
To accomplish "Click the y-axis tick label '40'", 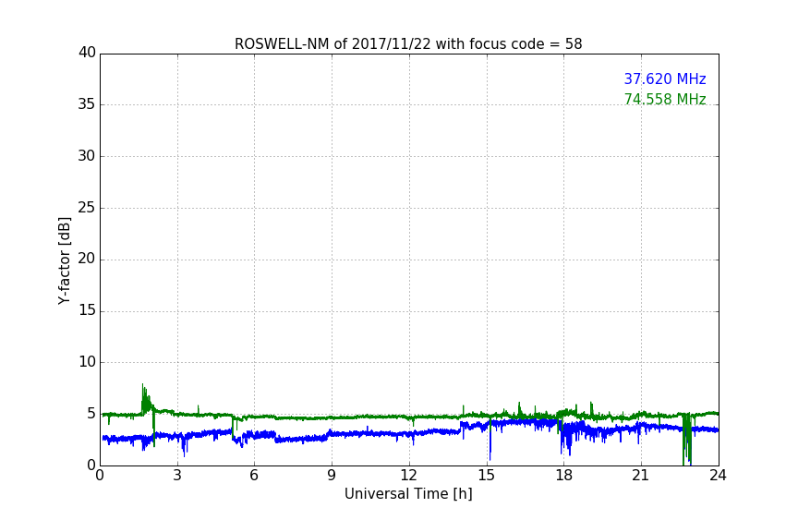I will point(87,53).
